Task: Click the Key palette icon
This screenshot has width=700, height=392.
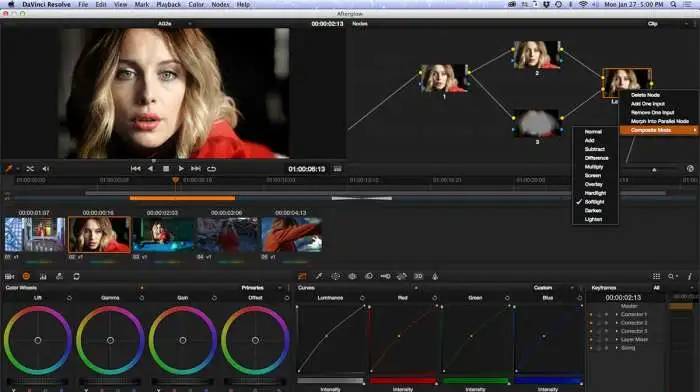Action: coord(385,276)
